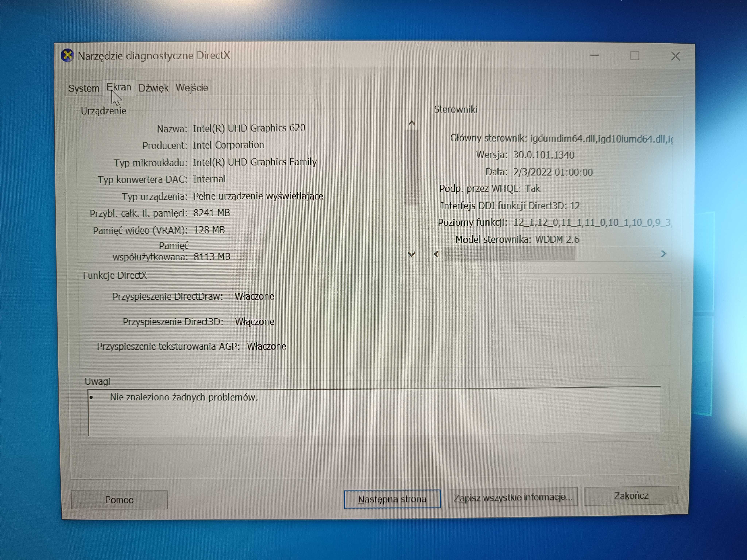Image resolution: width=747 pixels, height=560 pixels.
Task: Click the DirectDraw acceleration value Włączone
Action: (x=254, y=296)
